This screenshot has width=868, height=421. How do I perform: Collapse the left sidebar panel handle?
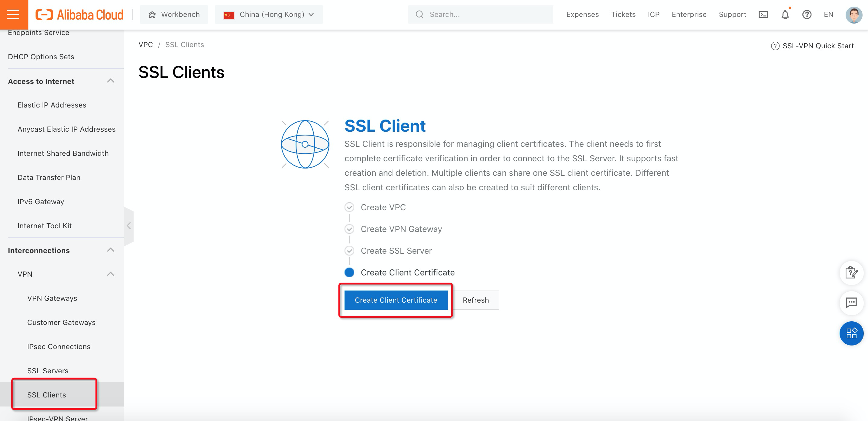coord(129,226)
